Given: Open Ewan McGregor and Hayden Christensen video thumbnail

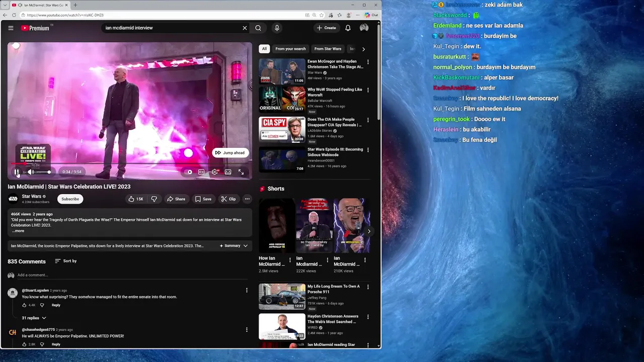Looking at the screenshot, I should click(x=282, y=71).
